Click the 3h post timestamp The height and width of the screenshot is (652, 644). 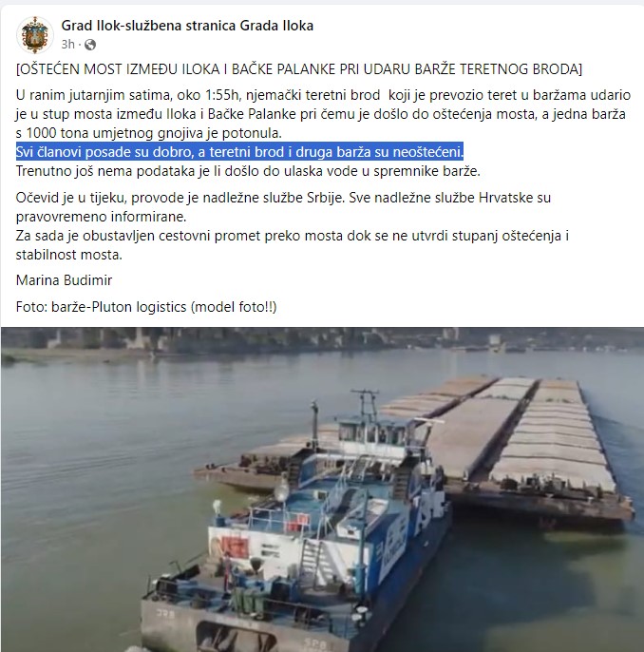coord(67,44)
